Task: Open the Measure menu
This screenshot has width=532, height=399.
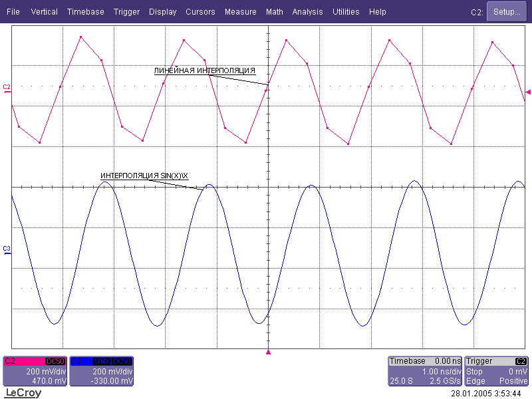Action: pyautogui.click(x=240, y=12)
